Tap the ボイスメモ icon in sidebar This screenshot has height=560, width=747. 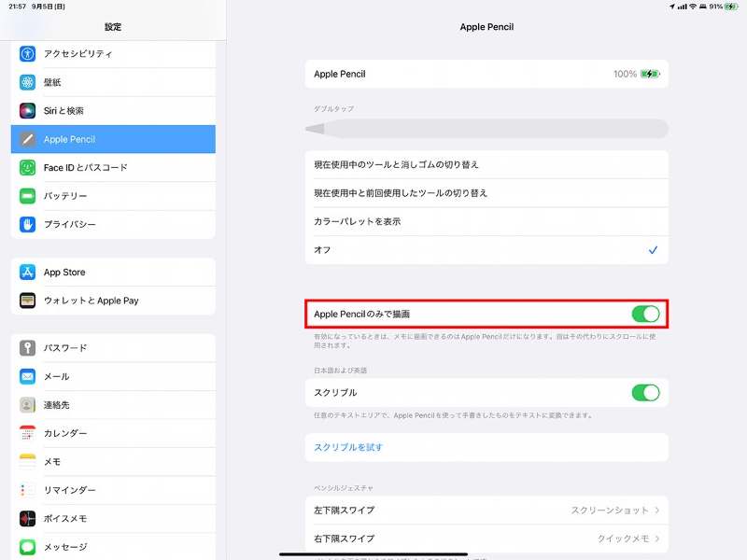point(28,519)
